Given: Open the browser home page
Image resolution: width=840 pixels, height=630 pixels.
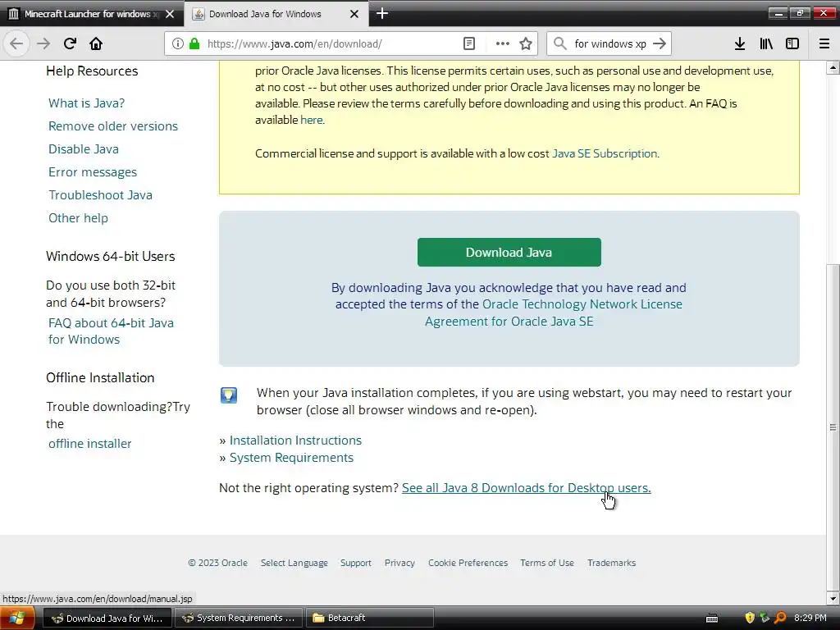Looking at the screenshot, I should 96,43.
